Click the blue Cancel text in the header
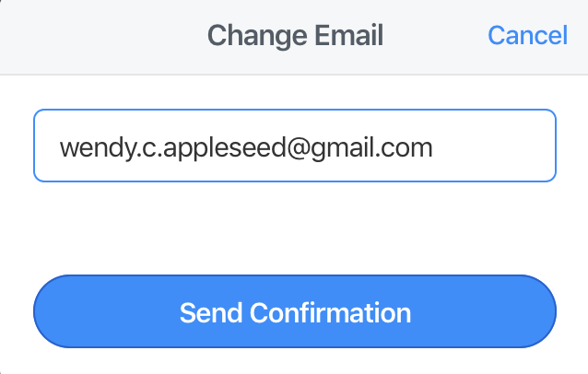Image resolution: width=588 pixels, height=374 pixels. tap(527, 36)
